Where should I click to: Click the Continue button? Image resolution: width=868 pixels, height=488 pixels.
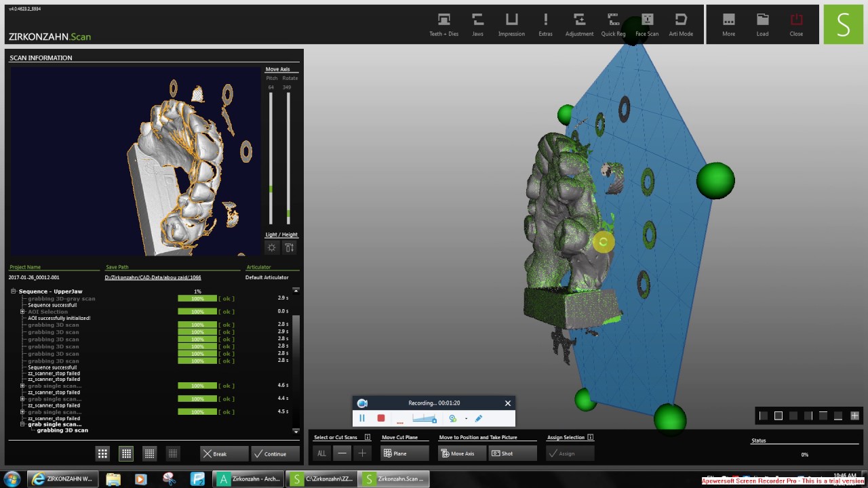click(275, 453)
